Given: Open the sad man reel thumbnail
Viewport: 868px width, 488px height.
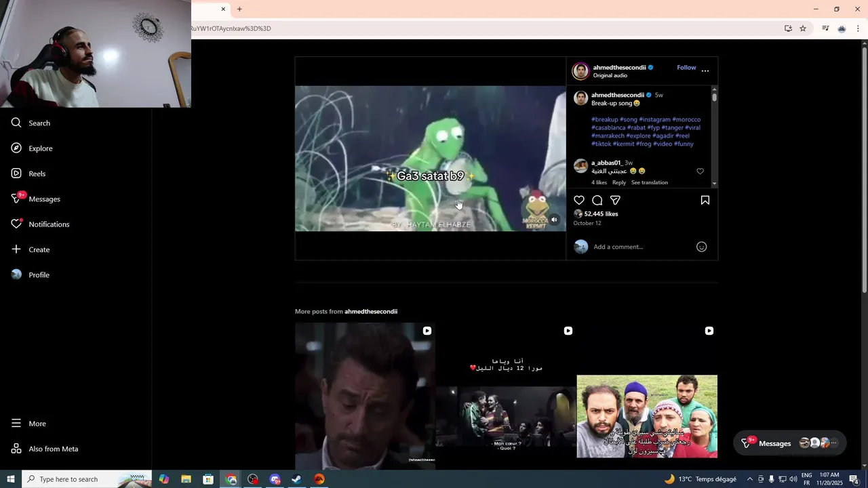Looking at the screenshot, I should [365, 396].
